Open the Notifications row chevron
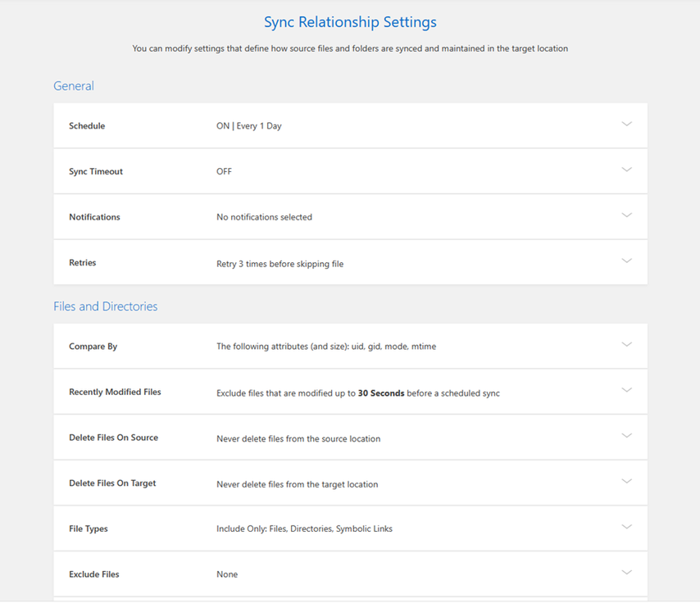Image resolution: width=700 pixels, height=603 pixels. coord(626,215)
